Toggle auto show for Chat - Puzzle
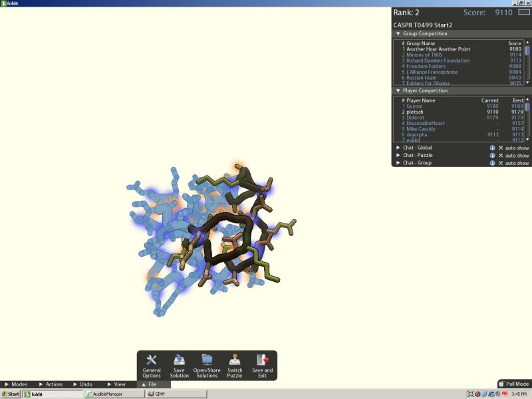This screenshot has height=399, width=532. (x=501, y=156)
